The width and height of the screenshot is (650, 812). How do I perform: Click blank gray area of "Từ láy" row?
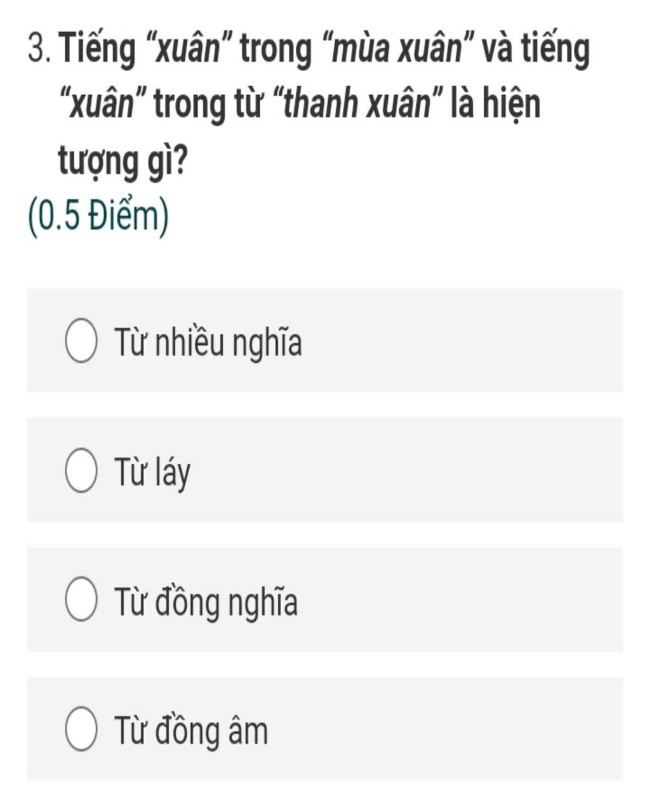point(406,470)
